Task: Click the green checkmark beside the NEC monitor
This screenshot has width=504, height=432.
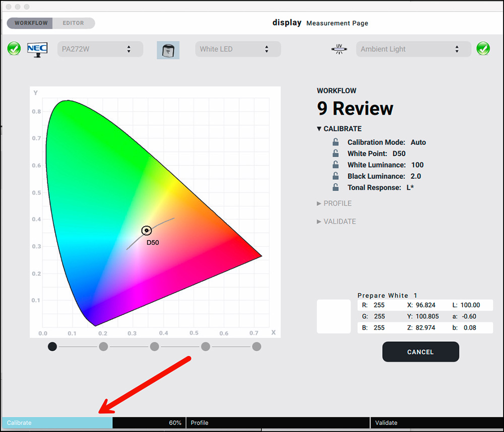Action: tap(14, 49)
